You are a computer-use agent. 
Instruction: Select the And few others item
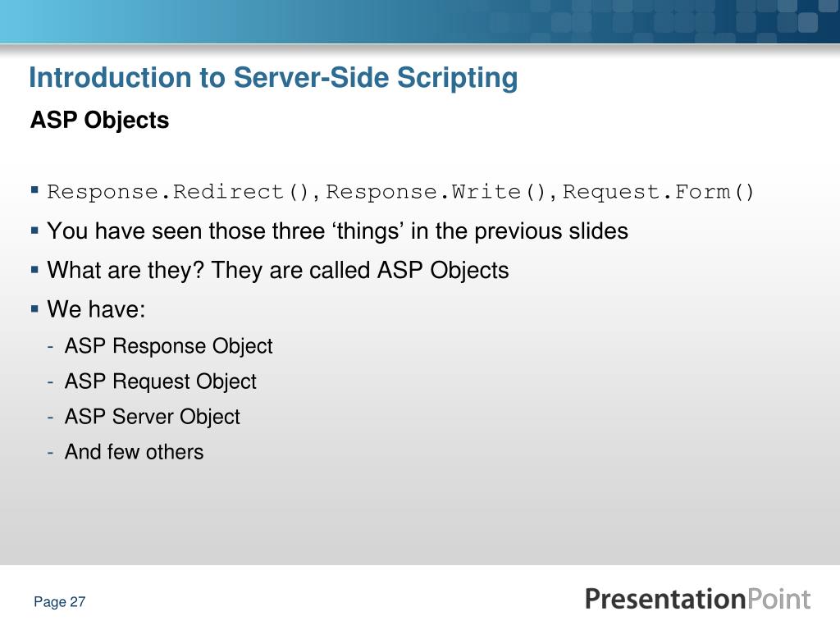(134, 452)
